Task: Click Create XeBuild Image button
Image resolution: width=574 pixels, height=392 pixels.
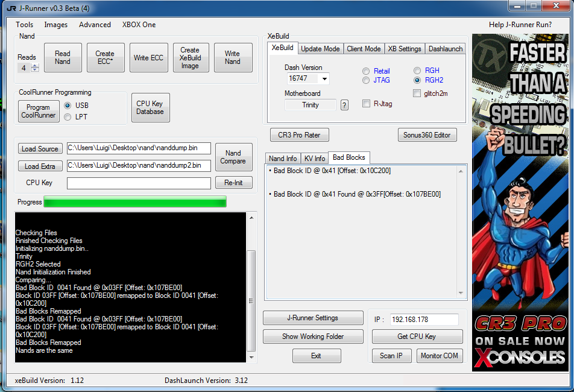Action: click(x=190, y=57)
